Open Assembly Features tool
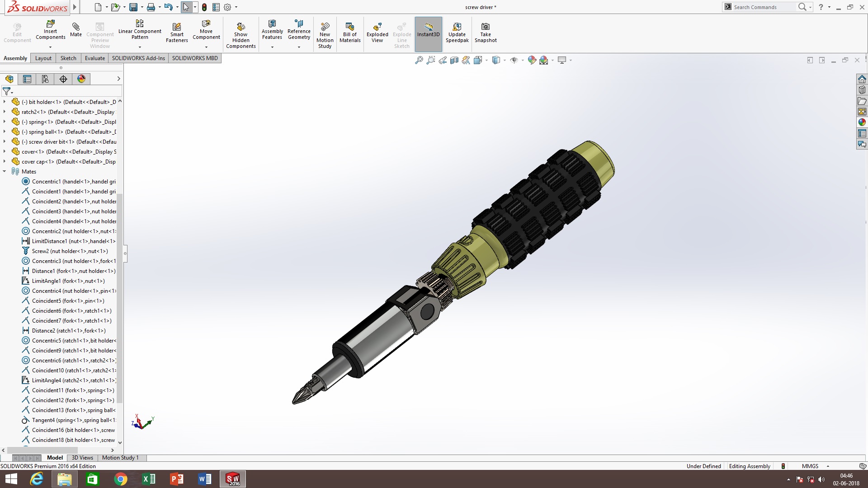868x488 pixels. (272, 30)
